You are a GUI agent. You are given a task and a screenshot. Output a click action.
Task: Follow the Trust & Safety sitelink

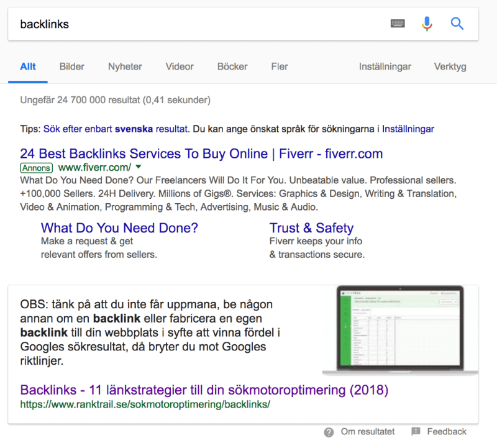pos(311,228)
